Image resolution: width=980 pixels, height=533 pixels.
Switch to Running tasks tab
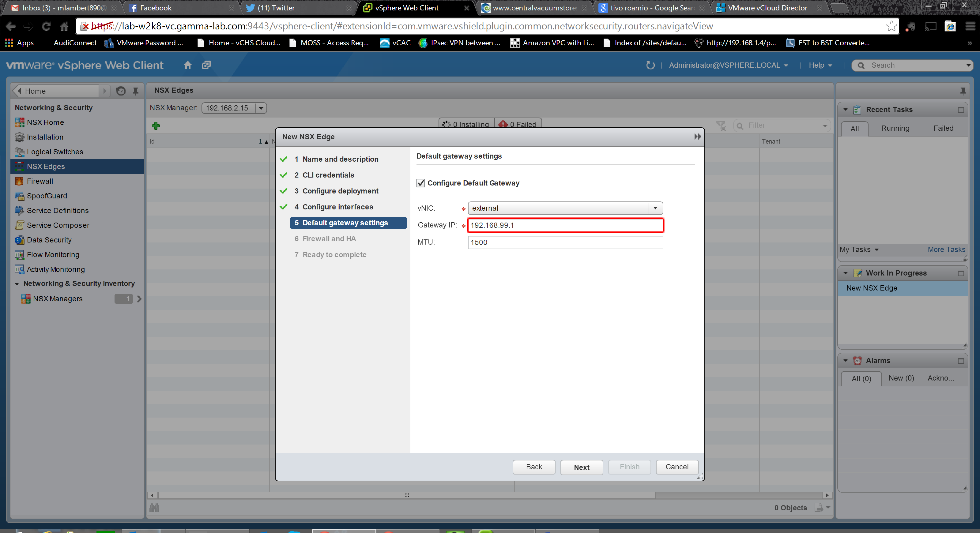pos(895,128)
